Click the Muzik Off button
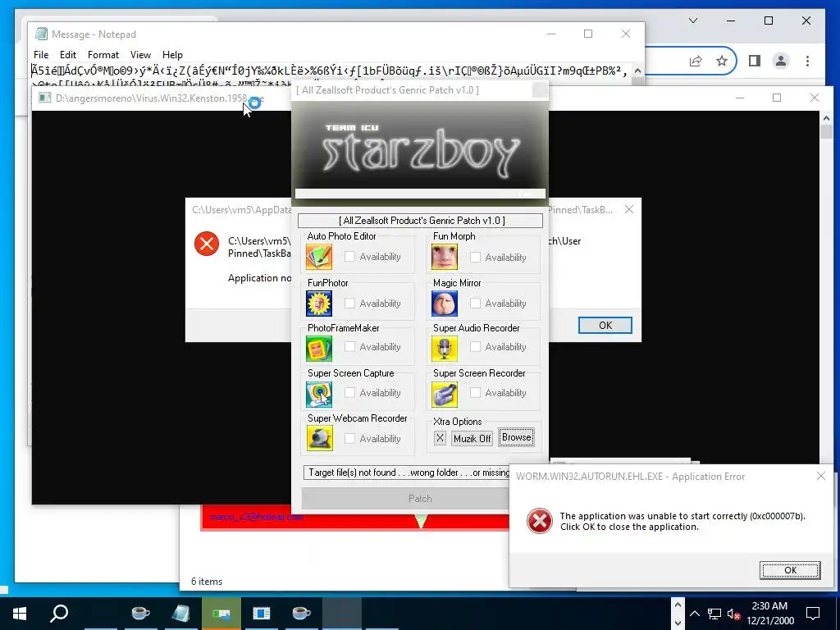The width and height of the screenshot is (840, 630). pos(472,438)
